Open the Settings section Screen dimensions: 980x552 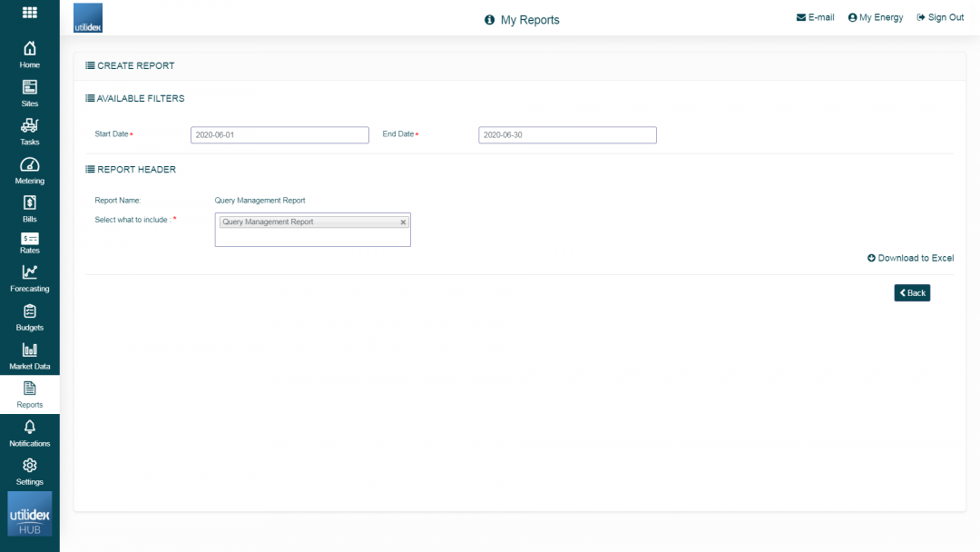(29, 473)
